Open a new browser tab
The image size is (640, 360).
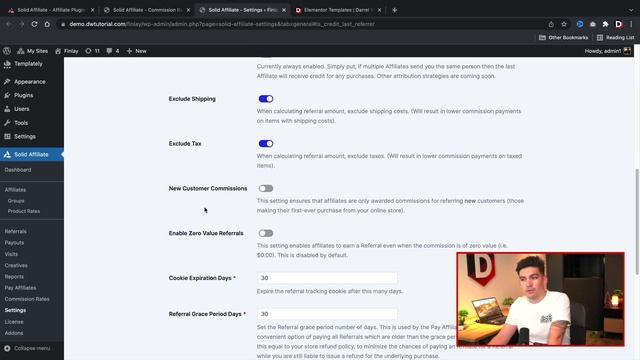point(394,10)
